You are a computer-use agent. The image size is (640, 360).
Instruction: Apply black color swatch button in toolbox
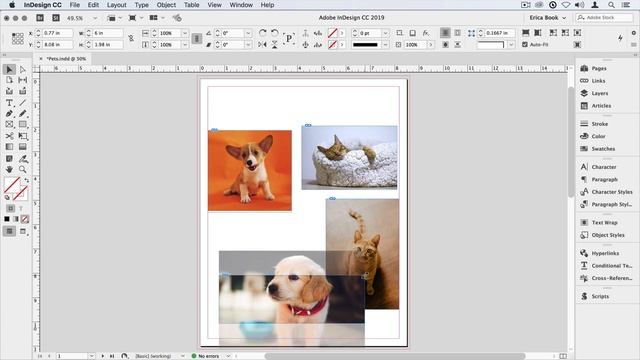pyautogui.click(x=7, y=219)
